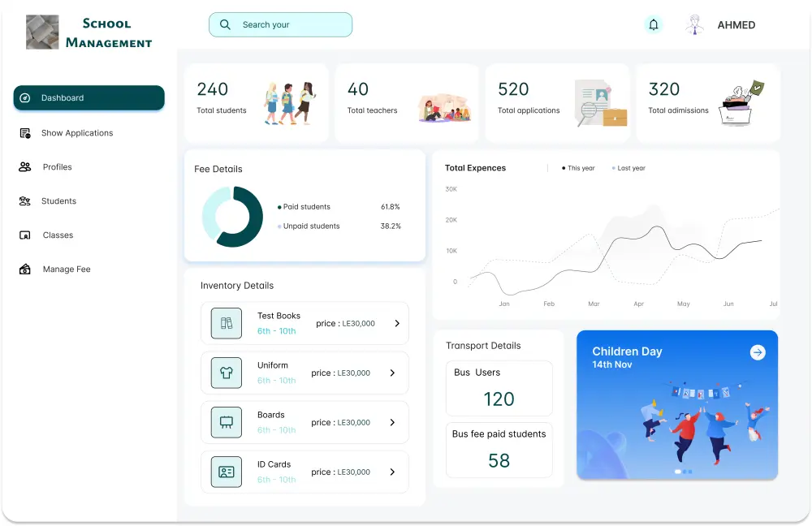Click the ID Cards icon
The image size is (812, 526).
226,472
